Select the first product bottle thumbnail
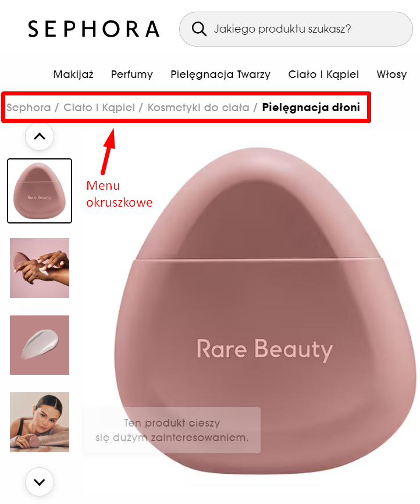The height and width of the screenshot is (504, 420). click(40, 191)
